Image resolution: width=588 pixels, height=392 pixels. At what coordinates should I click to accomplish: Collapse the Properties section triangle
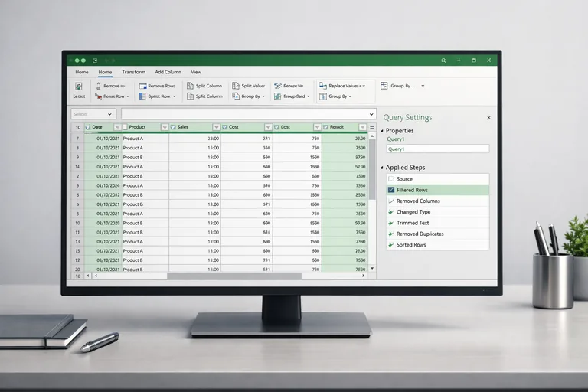[x=382, y=131]
